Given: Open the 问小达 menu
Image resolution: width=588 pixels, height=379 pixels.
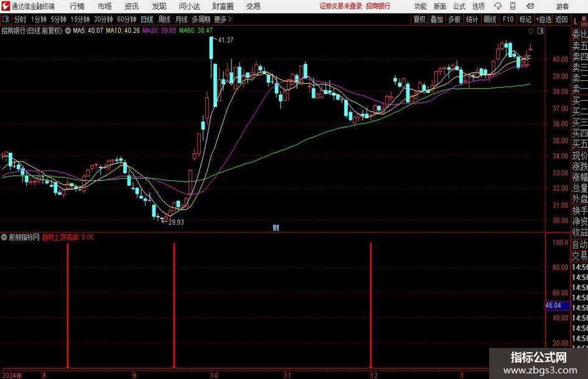Looking at the screenshot, I should (189, 6).
